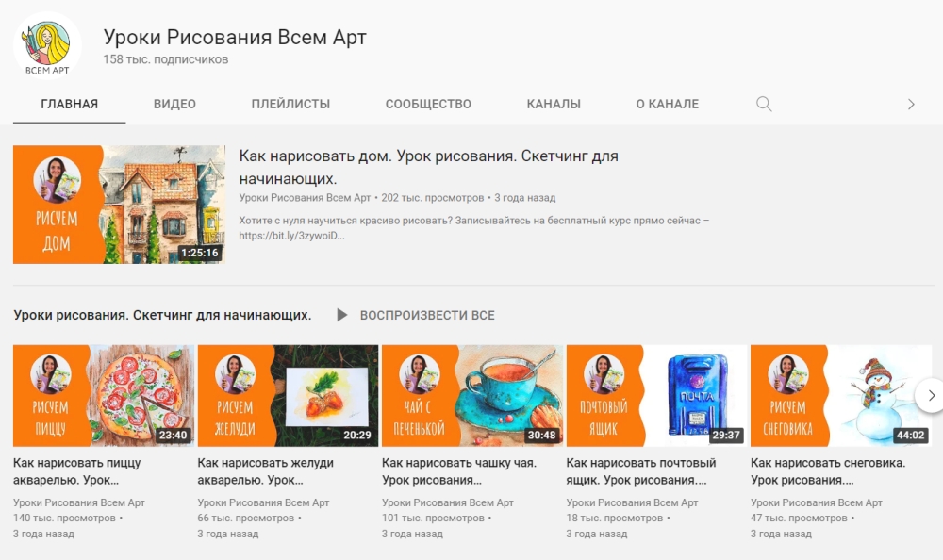Open the Рисуем пиццу video thumbnail
This screenshot has height=560, width=943.
tap(104, 395)
